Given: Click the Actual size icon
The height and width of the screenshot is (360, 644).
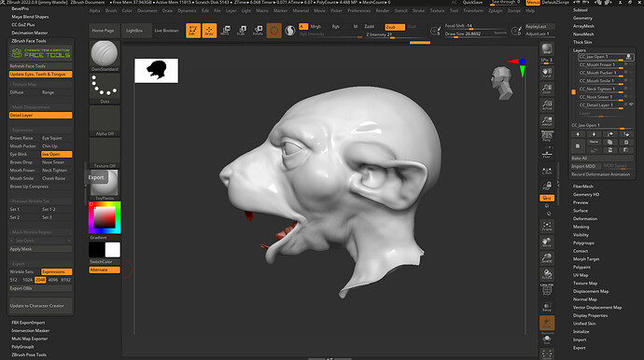Looking at the screenshot, I should click(547, 104).
